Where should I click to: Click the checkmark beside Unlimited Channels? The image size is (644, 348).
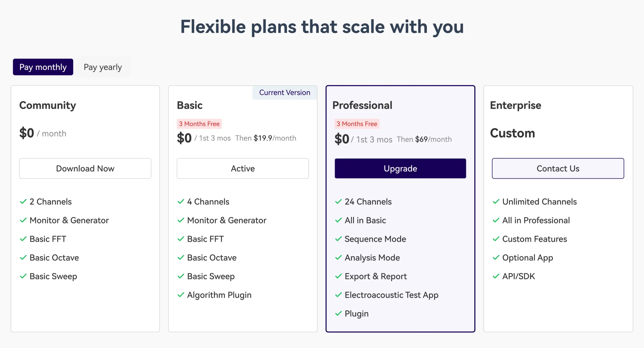coord(496,202)
